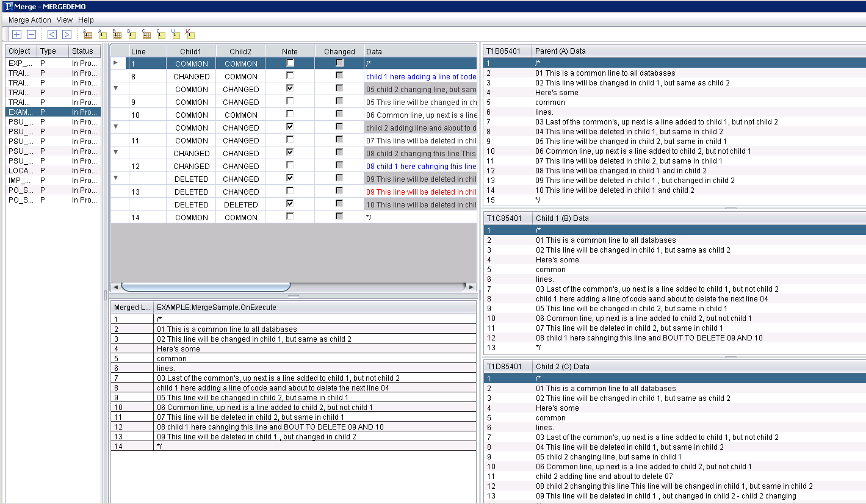This screenshot has height=504, width=866.
Task: Toggle the Note checkbox on line 12 row
Action: click(x=290, y=165)
